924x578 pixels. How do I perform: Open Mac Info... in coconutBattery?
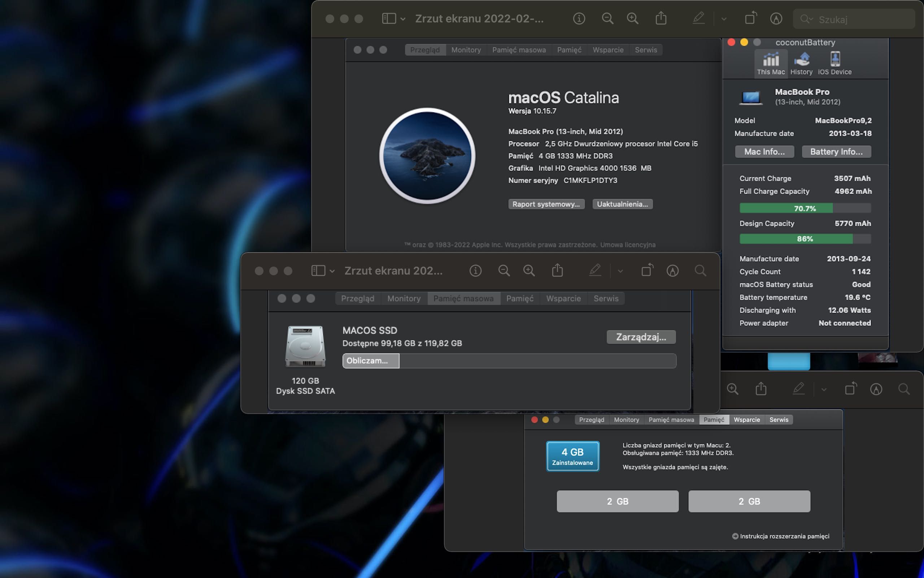[764, 152]
